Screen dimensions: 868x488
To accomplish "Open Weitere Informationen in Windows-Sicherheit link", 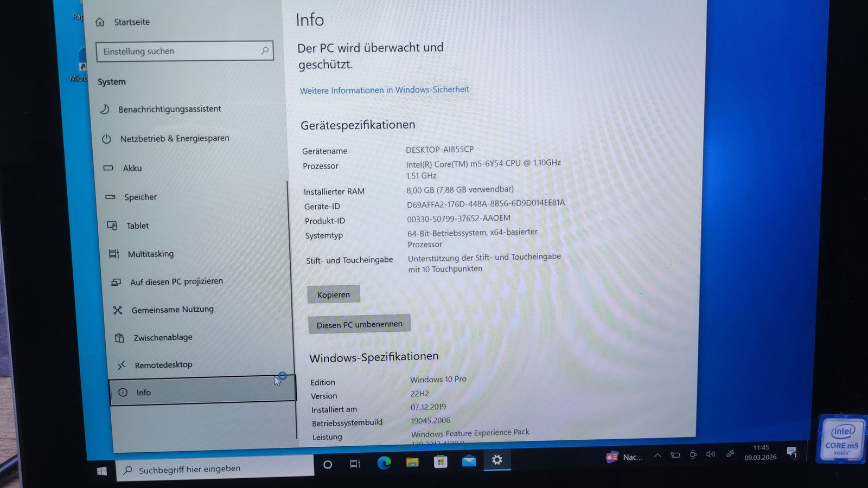I will [385, 90].
